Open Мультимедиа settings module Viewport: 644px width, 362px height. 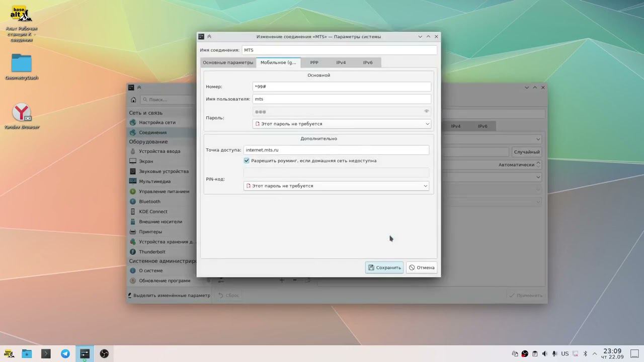pyautogui.click(x=162, y=182)
